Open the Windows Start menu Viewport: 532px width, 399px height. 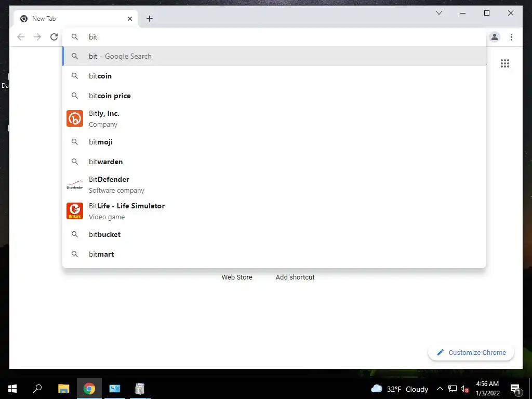pos(12,389)
